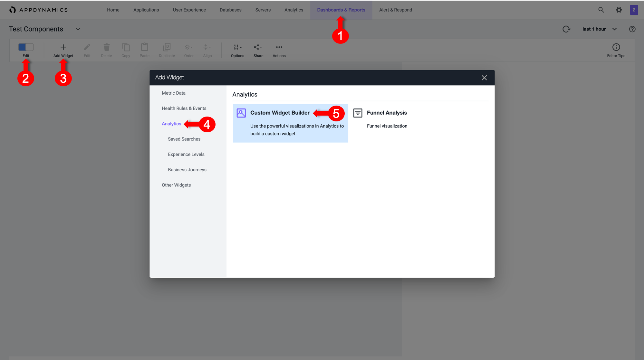Screen dimensions: 644x360
Task: Choose Business Journeys subcategory
Action: click(187, 170)
